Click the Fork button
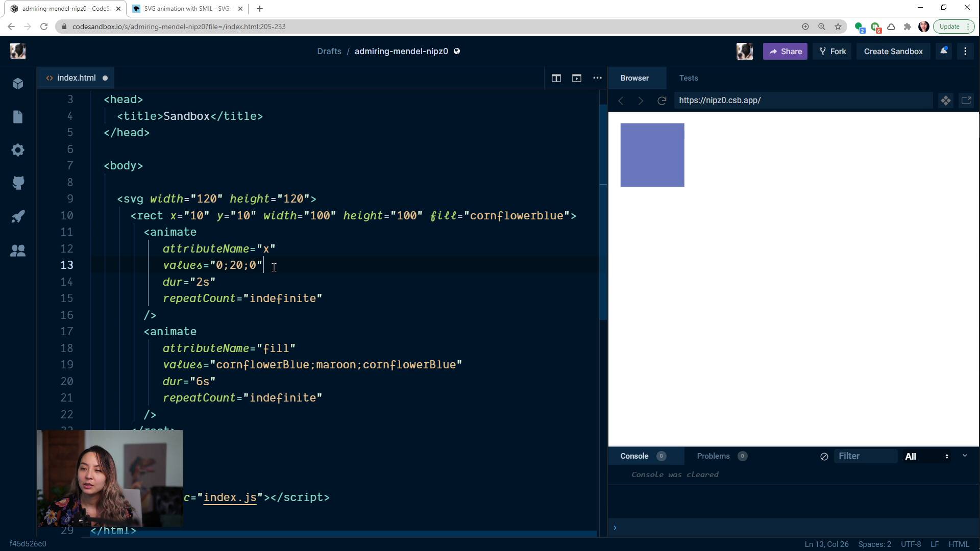The image size is (980, 551). click(x=832, y=52)
